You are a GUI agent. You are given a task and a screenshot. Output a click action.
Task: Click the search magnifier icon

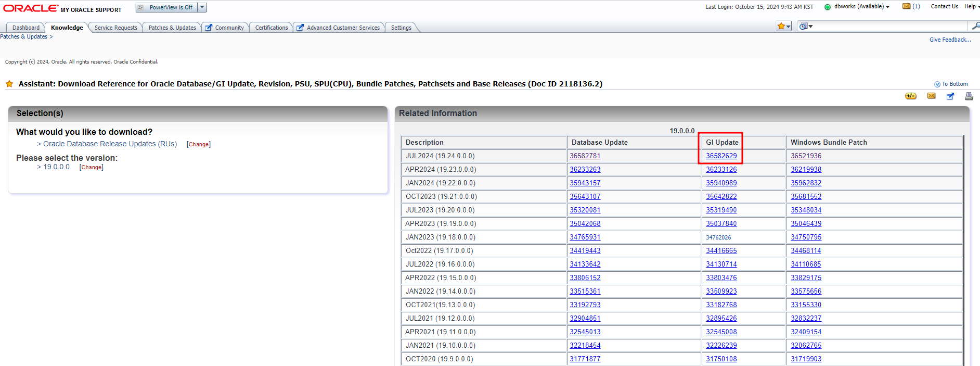[975, 26]
